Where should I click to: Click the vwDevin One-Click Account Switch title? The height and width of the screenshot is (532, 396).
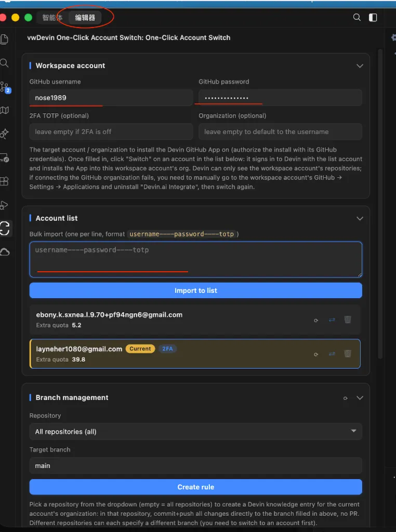[128, 37]
